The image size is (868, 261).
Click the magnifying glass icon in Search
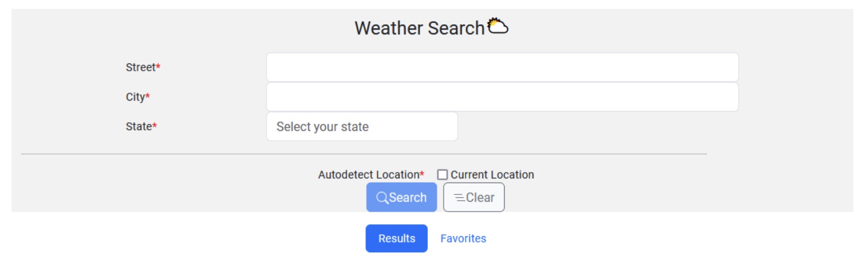click(x=382, y=198)
